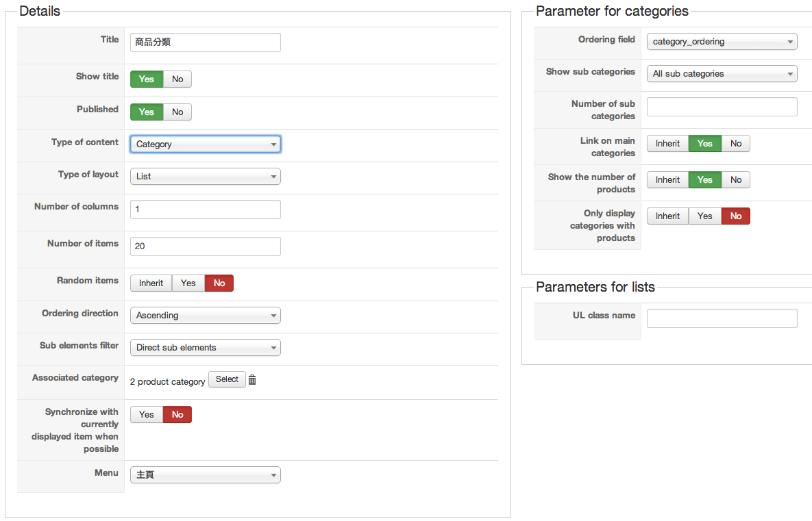Expand the Type of layout dropdown
The width and height of the screenshot is (812, 521).
[206, 177]
